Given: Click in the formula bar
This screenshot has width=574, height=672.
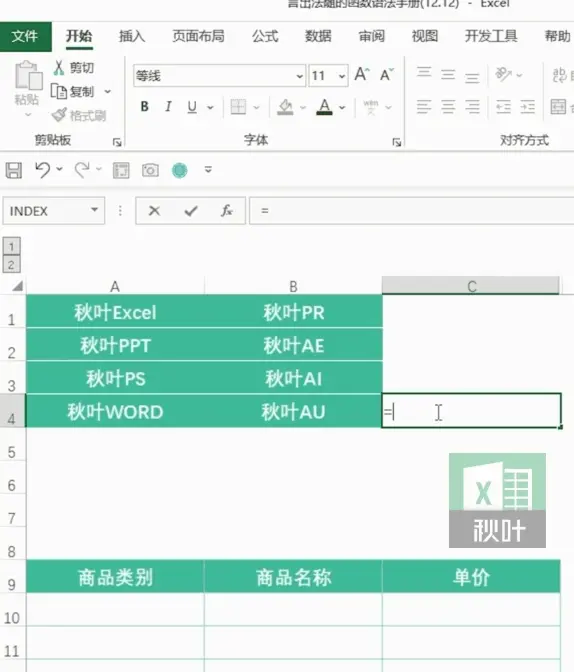Looking at the screenshot, I should point(412,210).
